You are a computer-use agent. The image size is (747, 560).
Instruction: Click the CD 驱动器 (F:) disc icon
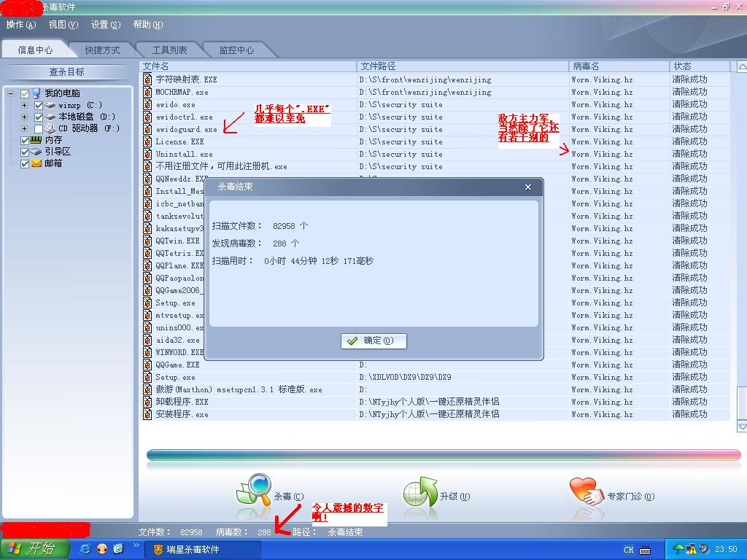click(x=50, y=128)
